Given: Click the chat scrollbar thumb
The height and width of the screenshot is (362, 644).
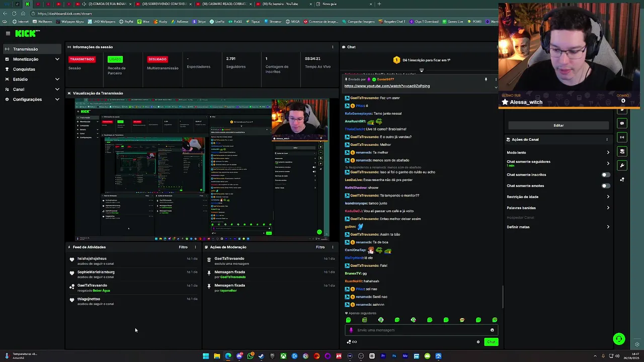Looking at the screenshot, I should pos(502,297).
